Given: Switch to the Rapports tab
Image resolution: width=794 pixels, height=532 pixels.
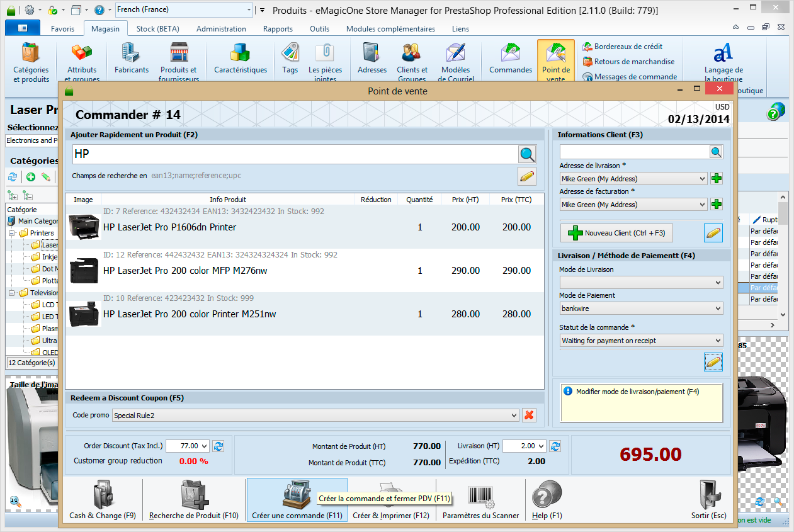Looking at the screenshot, I should pyautogui.click(x=278, y=28).
